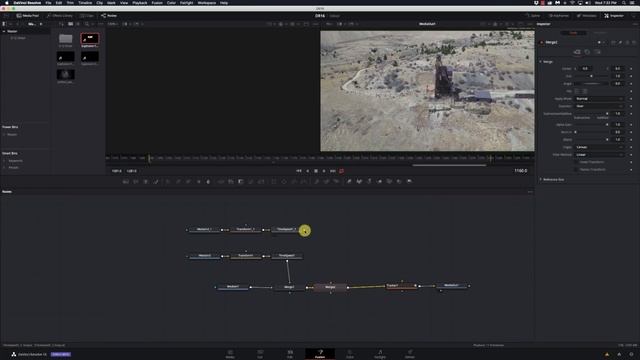The image size is (640, 360).
Task: Toggle the Clips panel button
Action: (x=87, y=16)
